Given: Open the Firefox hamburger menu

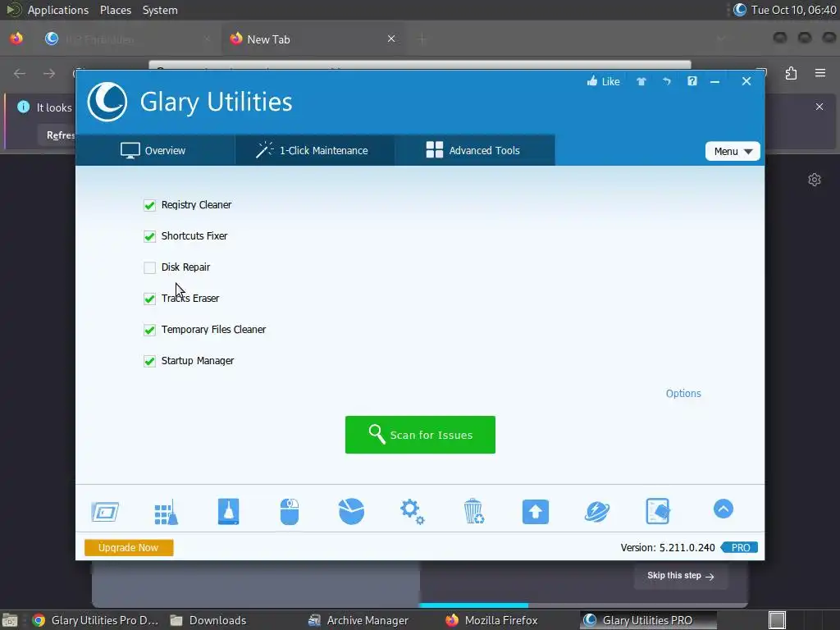Looking at the screenshot, I should pyautogui.click(x=819, y=73).
